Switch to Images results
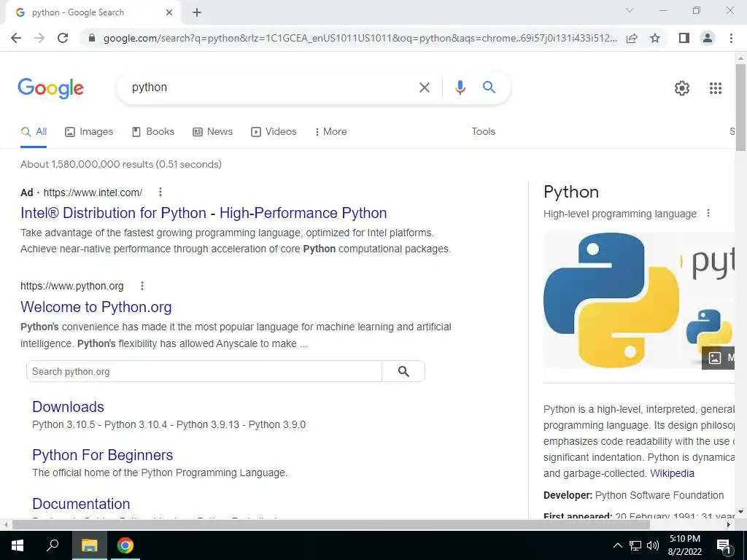Screen dimensions: 747x560 89,132
